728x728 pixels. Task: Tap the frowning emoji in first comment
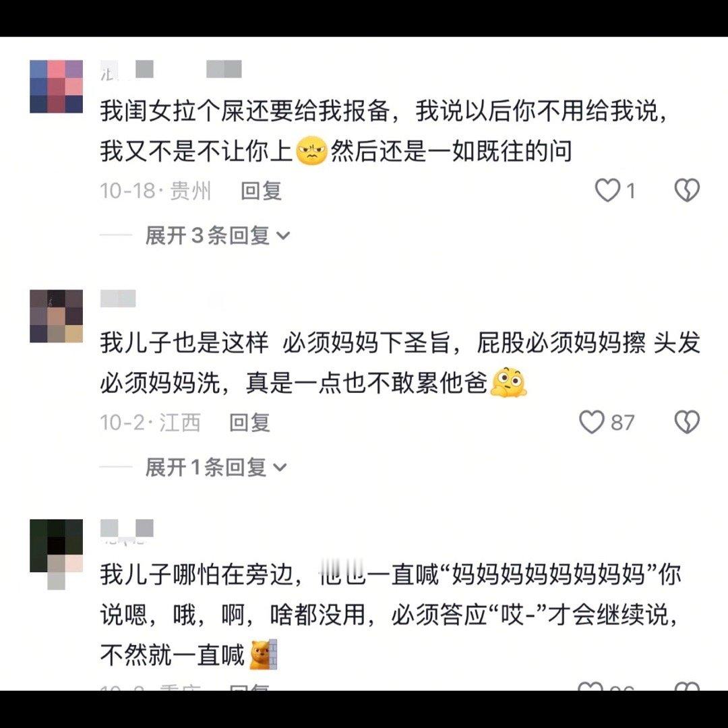[x=311, y=151]
